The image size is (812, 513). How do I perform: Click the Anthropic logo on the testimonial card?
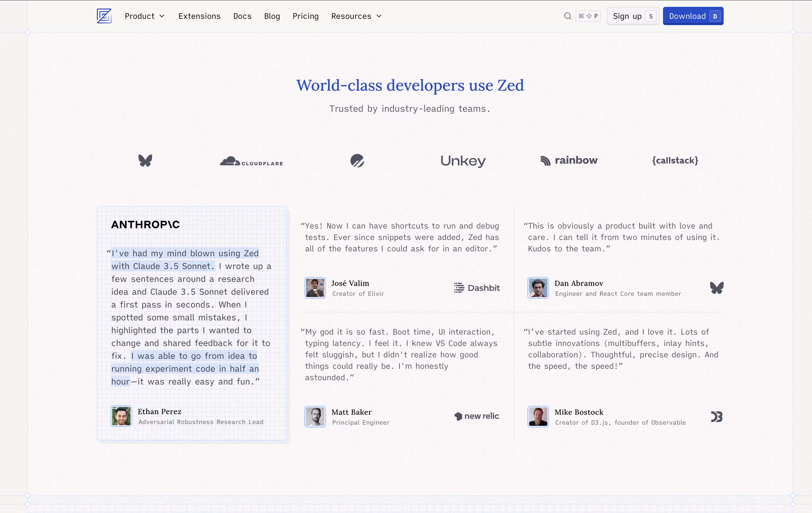145,225
